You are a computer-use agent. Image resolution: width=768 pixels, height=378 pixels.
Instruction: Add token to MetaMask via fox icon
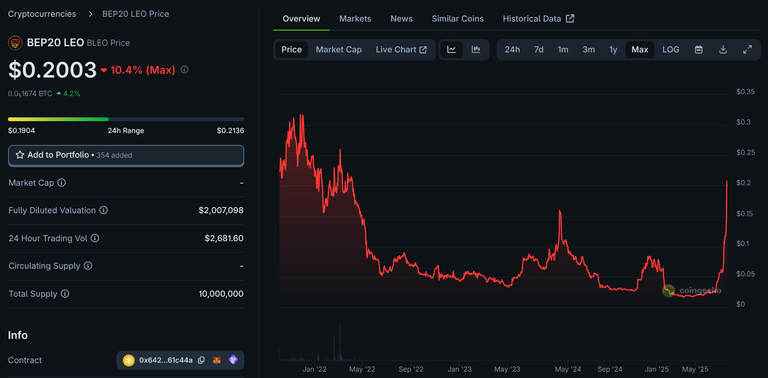pos(217,360)
